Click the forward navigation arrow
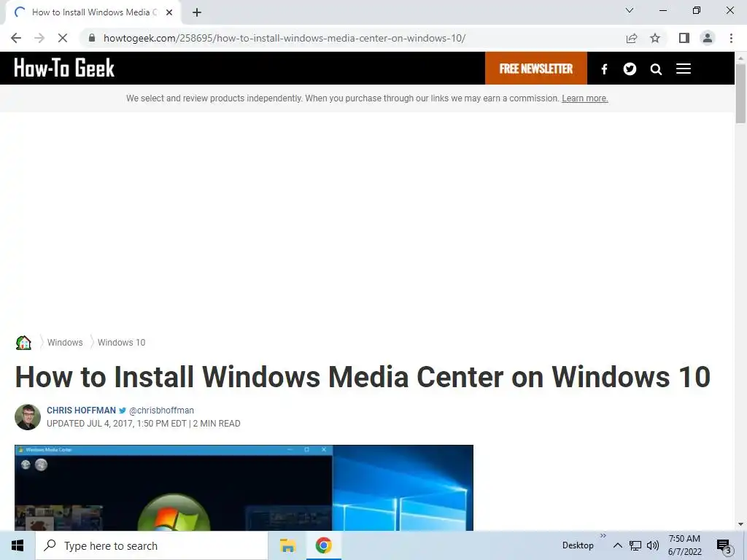Screen dimensions: 747x560 pyautogui.click(x=39, y=38)
